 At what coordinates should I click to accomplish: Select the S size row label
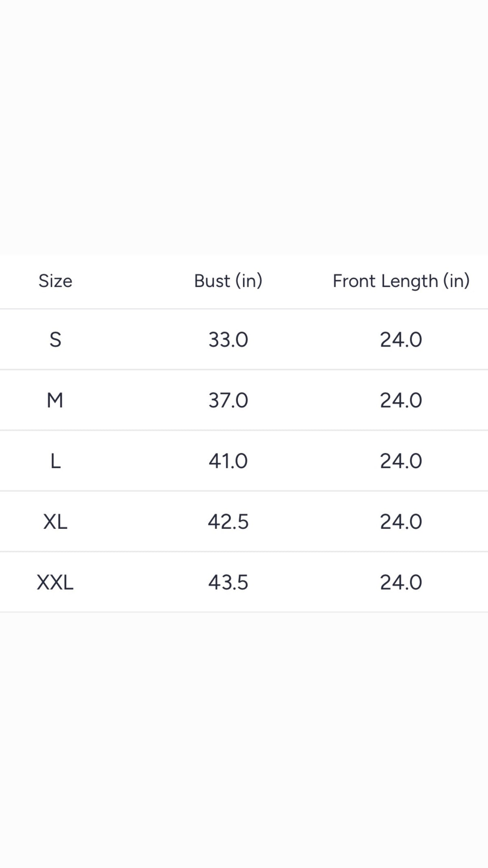point(55,339)
